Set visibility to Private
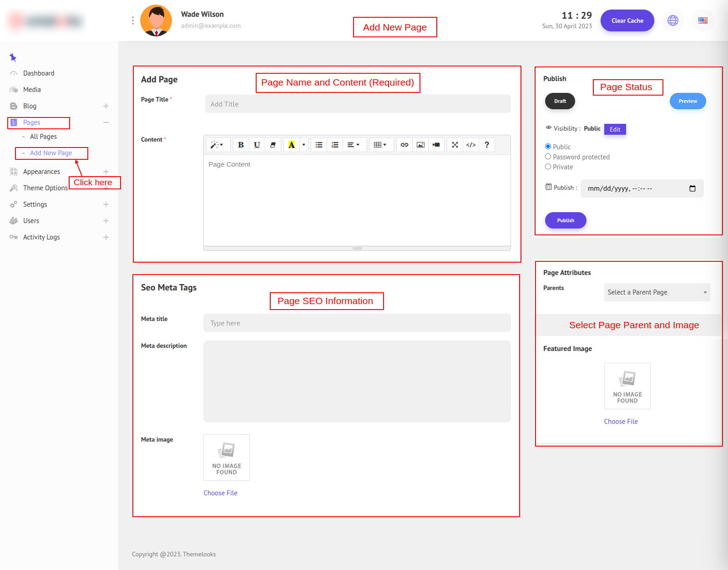Viewport: 728px width, 570px height. click(x=548, y=167)
